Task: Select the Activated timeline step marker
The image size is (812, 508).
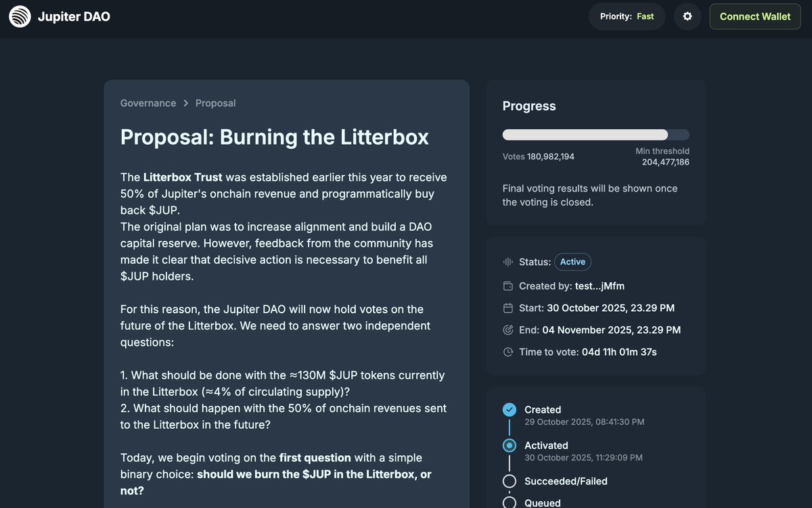Action: pos(510,446)
